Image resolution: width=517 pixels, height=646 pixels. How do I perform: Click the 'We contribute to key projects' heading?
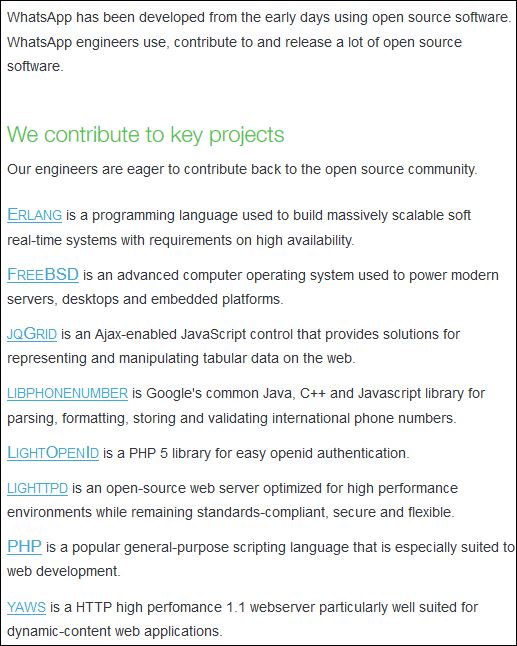tap(145, 135)
